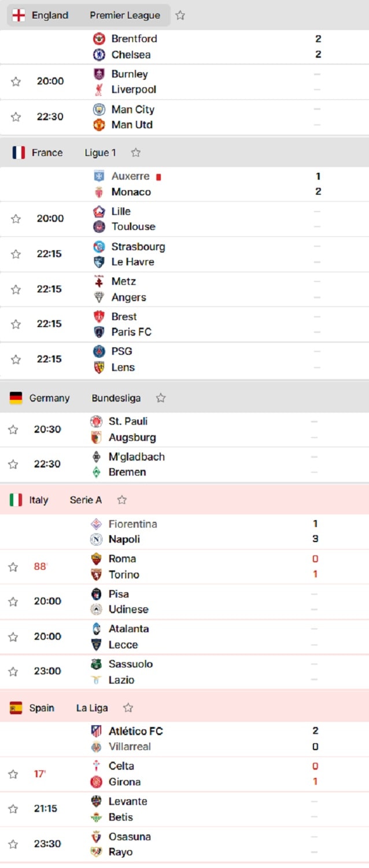Star the Roma vs Torino live match
The image size is (369, 868).
point(13,567)
